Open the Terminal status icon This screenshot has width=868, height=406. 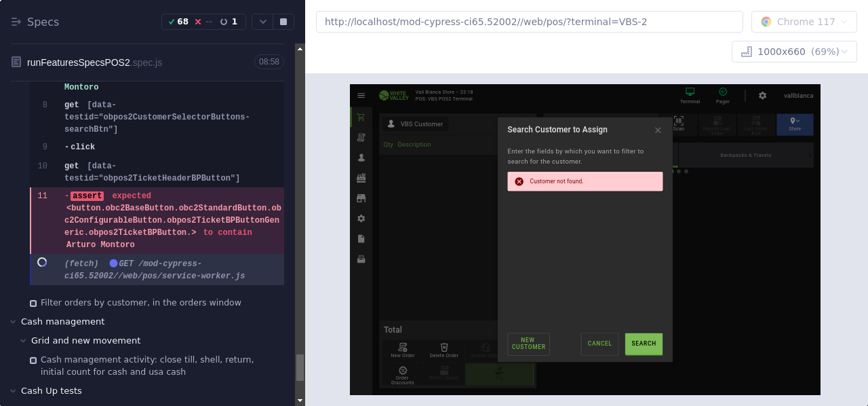(x=690, y=92)
